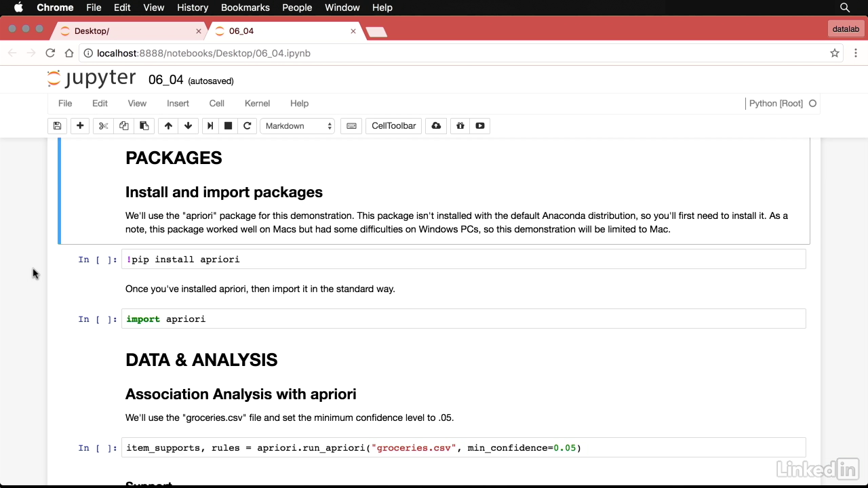Cut selected cell with scissors icon

[103, 126]
